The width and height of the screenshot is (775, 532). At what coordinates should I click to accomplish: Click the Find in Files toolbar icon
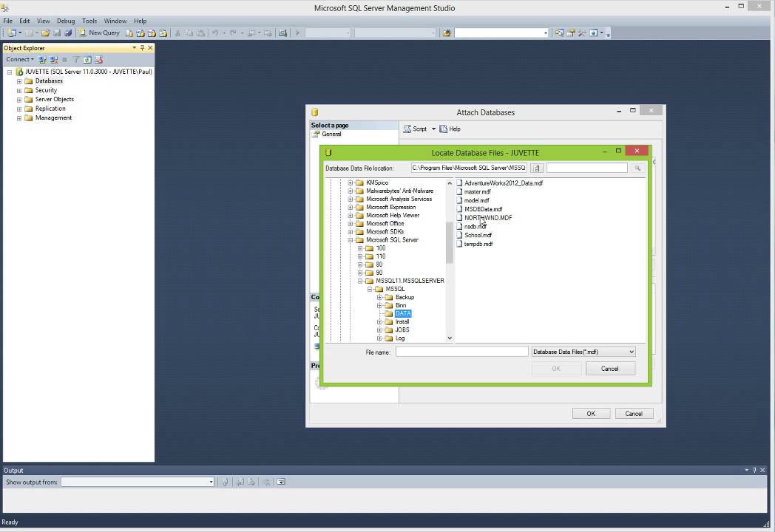(447, 33)
